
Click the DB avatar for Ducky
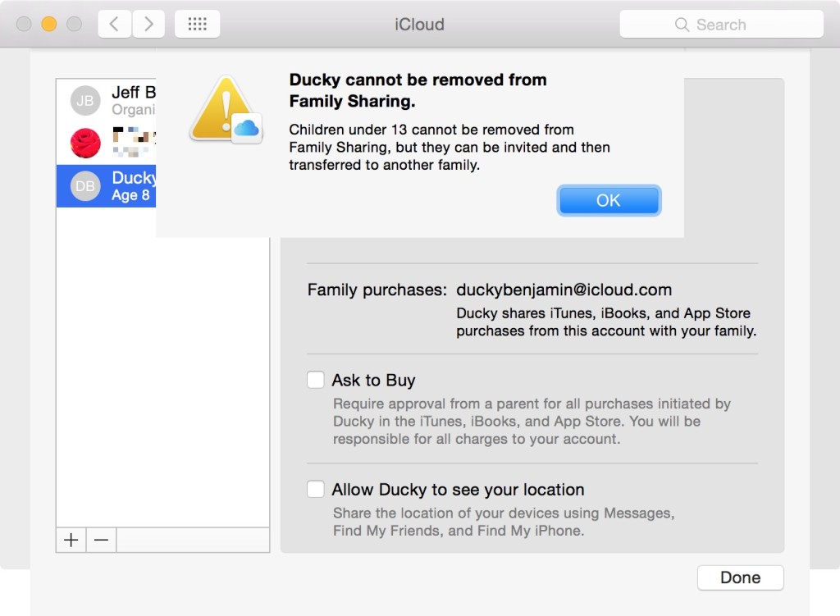[x=85, y=186]
